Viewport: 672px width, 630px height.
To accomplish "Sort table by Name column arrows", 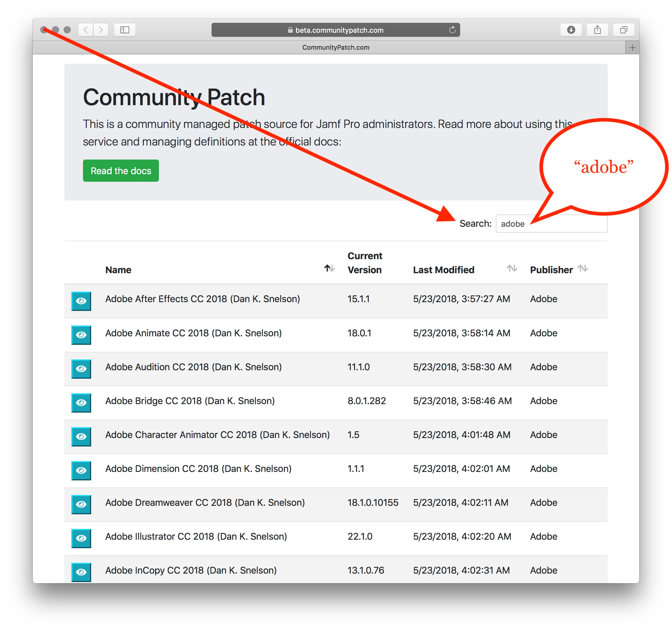I will 329,268.
